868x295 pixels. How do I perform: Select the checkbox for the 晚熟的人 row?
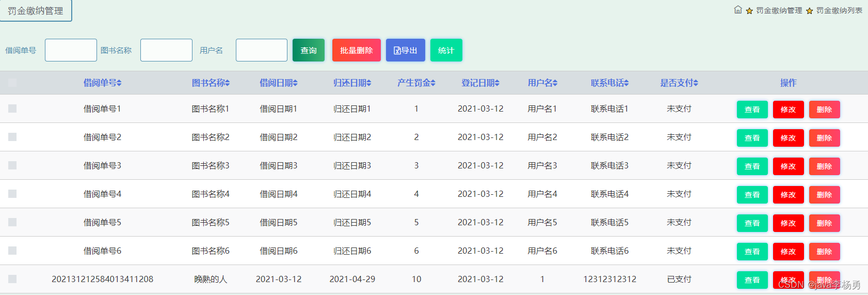(12, 279)
